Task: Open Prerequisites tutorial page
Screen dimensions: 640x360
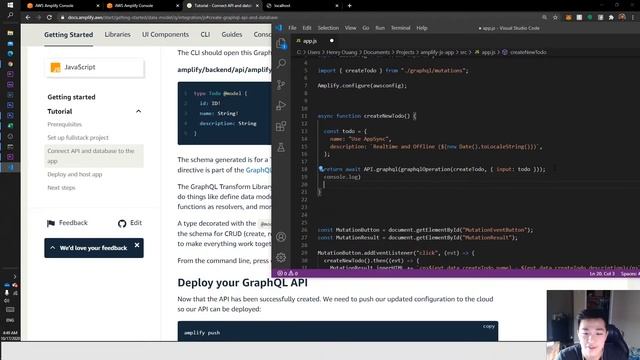Action: (x=64, y=124)
